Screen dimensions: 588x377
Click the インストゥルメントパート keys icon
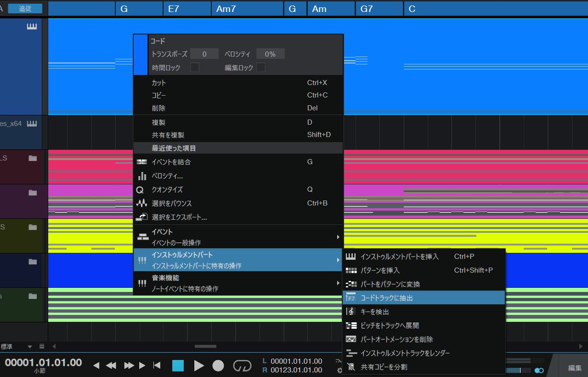pos(142,260)
